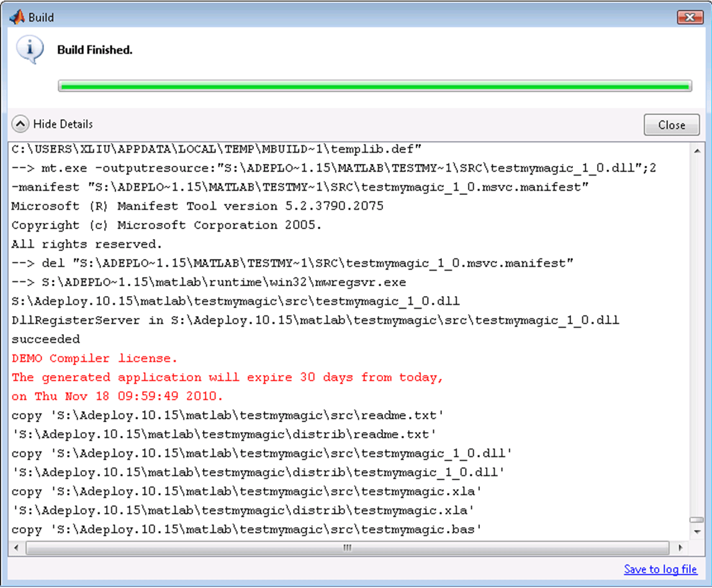712x588 pixels.
Task: Click the 'Microsoft (R) Manifest Tool version' line
Action: coord(197,206)
